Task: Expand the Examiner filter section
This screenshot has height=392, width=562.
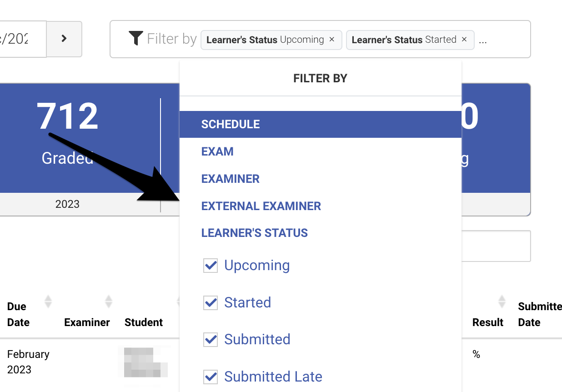Action: click(231, 179)
